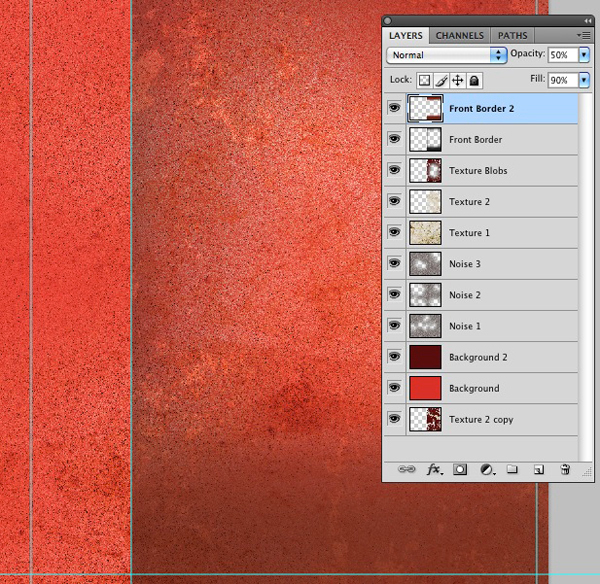Lock transparent pixels
This screenshot has height=584, width=600.
pyautogui.click(x=424, y=80)
